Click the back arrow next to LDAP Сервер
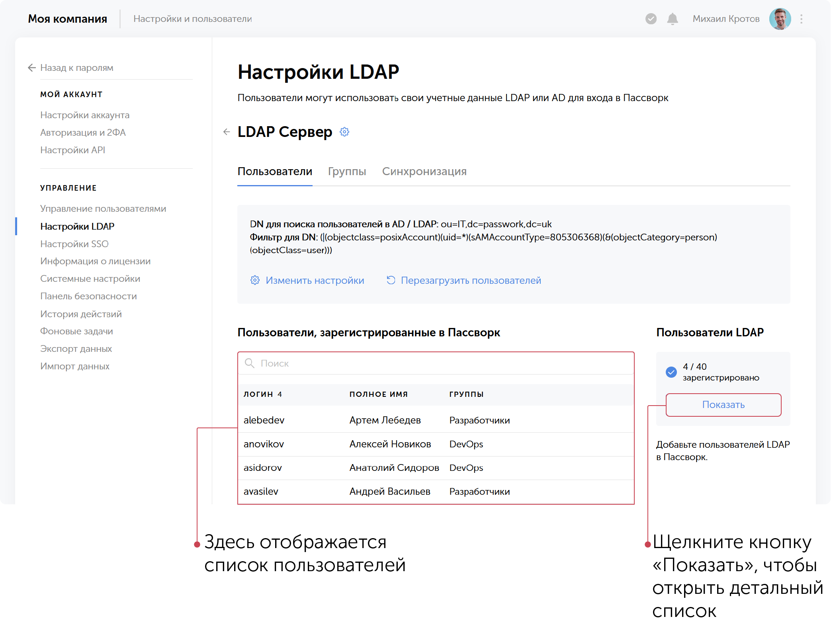831x644 pixels. point(227,131)
